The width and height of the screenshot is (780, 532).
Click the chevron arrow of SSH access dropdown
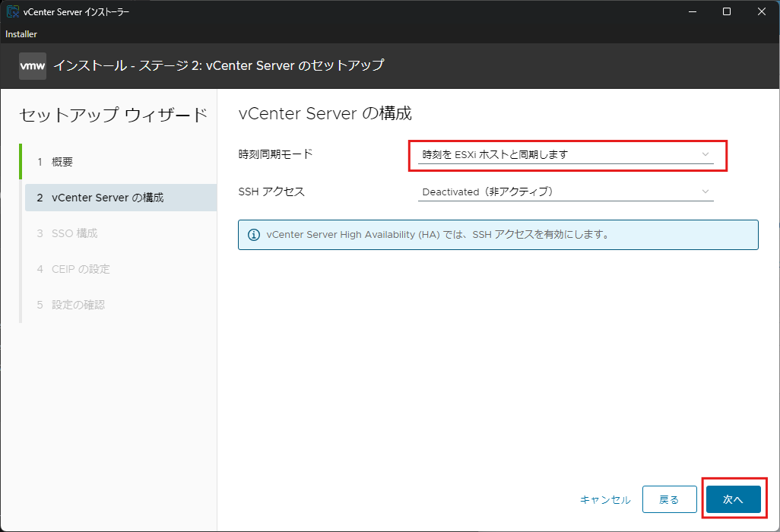click(x=705, y=192)
